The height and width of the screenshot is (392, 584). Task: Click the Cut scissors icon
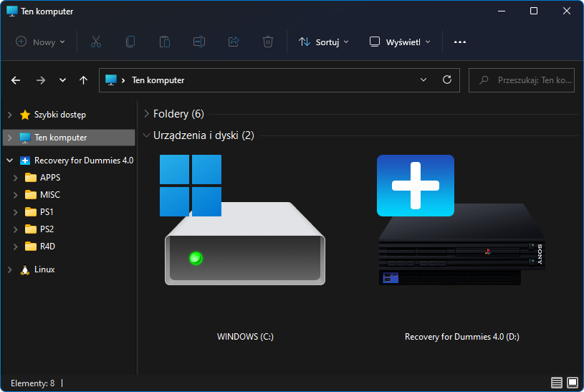[96, 42]
